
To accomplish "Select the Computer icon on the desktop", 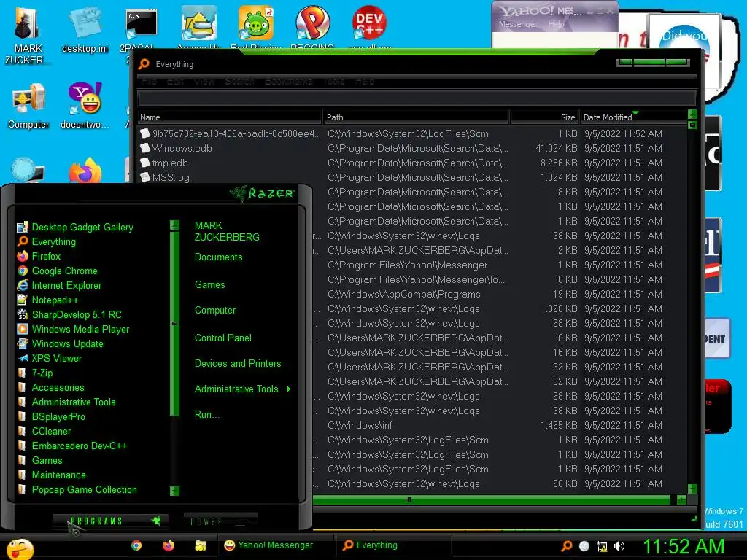I will click(x=28, y=106).
